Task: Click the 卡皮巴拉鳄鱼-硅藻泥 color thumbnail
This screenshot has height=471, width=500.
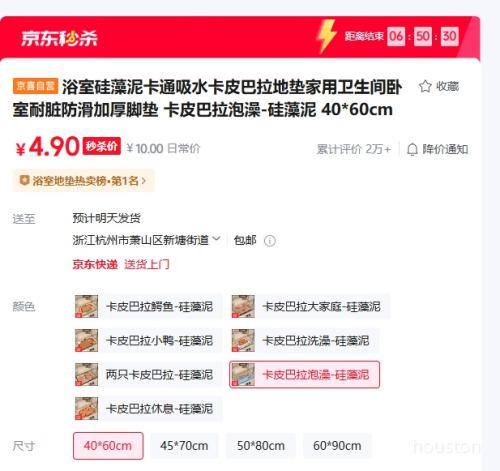Action: (86, 306)
